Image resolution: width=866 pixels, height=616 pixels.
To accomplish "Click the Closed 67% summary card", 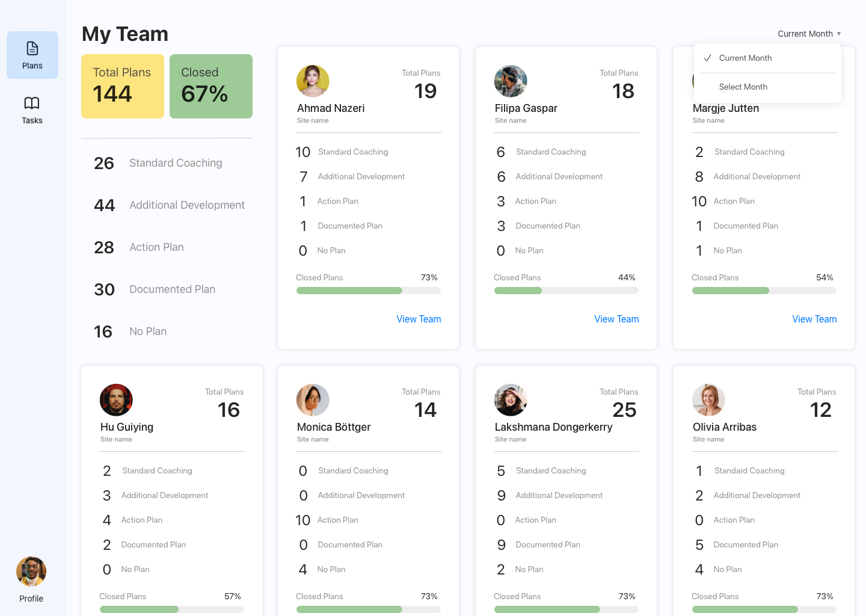I will click(x=210, y=86).
